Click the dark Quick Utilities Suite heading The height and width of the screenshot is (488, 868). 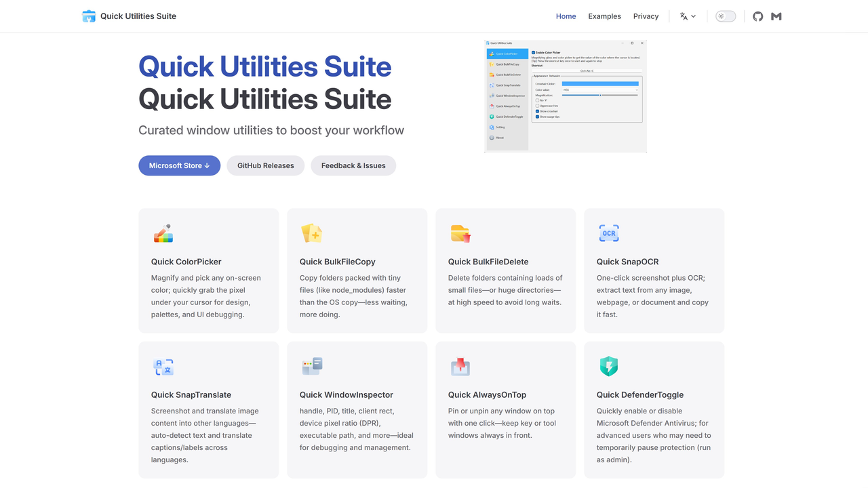[265, 100]
